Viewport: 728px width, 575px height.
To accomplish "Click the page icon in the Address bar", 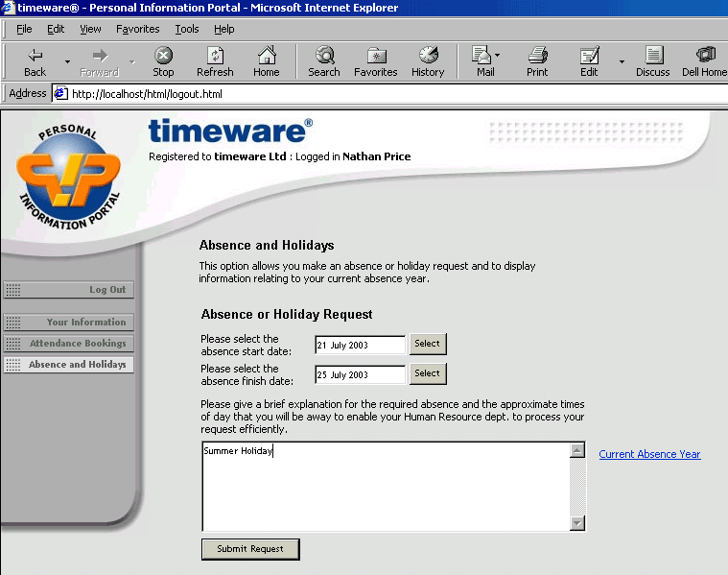I will (60, 93).
